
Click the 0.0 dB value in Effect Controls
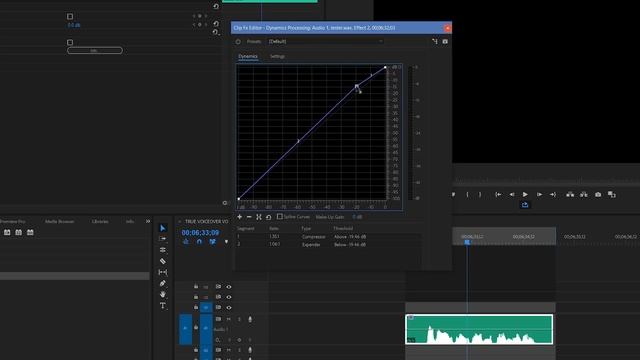click(x=74, y=25)
